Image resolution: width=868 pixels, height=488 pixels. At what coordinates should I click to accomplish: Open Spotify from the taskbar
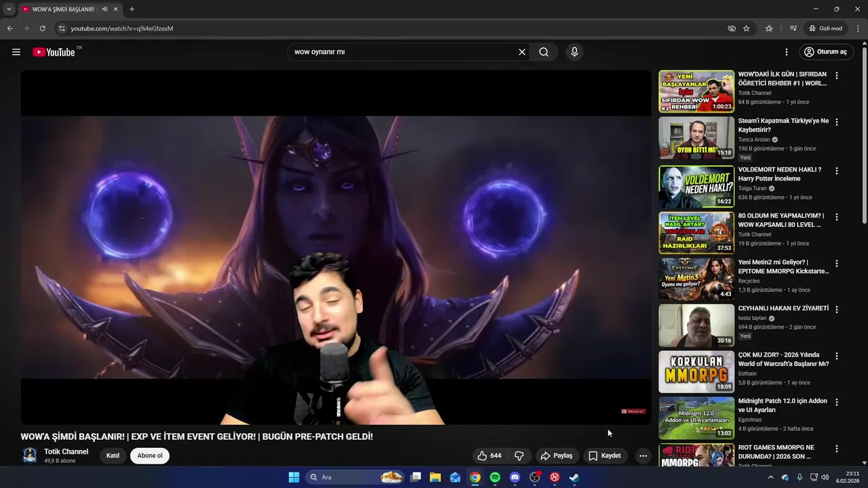(495, 477)
